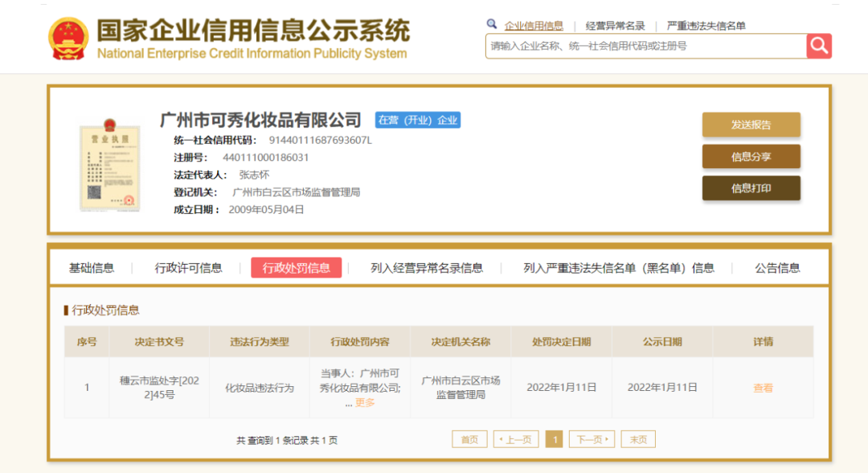Click the 行政处罚内容 column header
The width and height of the screenshot is (868, 473).
(360, 342)
